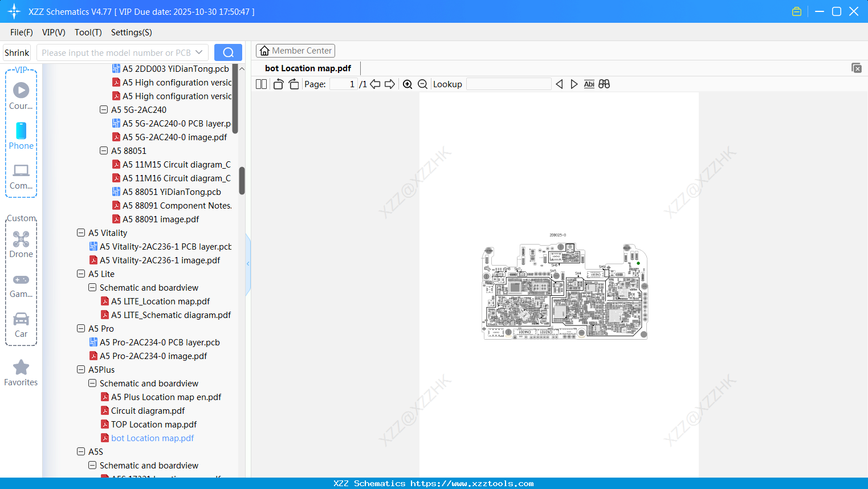Viewport: 868px width, 489px height.
Task: Open the File(F) menu
Action: pyautogui.click(x=22, y=32)
